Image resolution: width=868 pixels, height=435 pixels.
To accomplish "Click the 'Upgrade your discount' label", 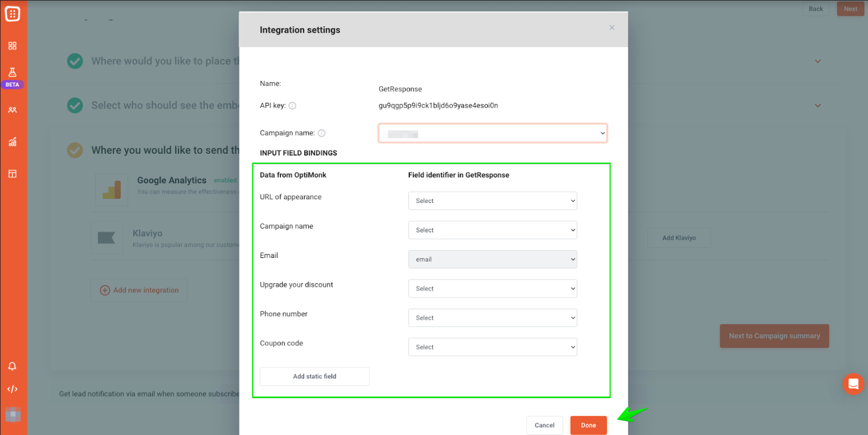I will [296, 285].
